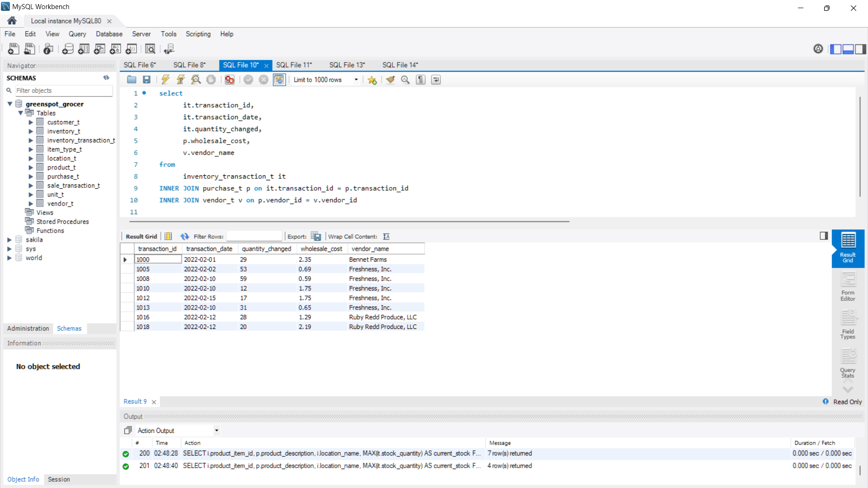Select the Result Grid side panel button
868x488 pixels.
point(848,248)
